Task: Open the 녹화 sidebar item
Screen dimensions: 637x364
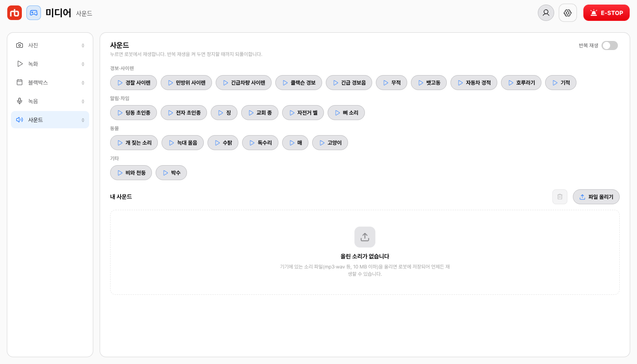Action: tap(50, 64)
